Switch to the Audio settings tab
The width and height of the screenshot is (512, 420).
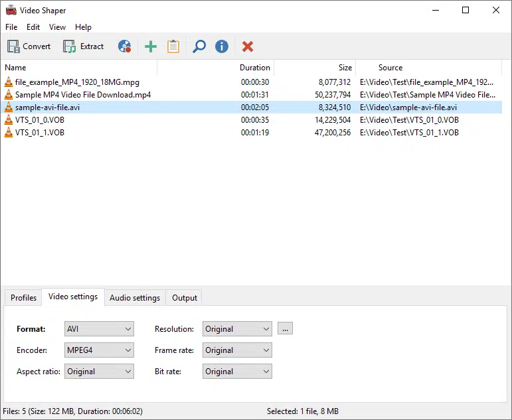135,298
